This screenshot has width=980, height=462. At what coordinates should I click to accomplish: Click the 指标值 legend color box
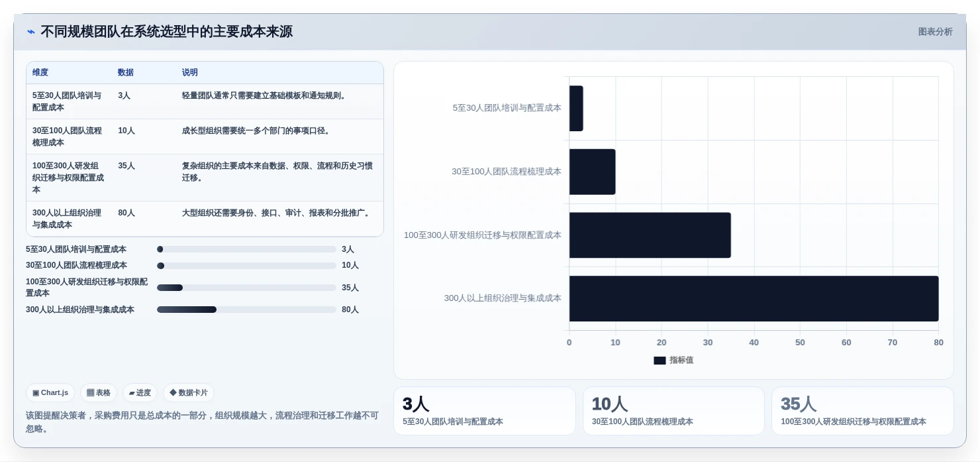(660, 361)
